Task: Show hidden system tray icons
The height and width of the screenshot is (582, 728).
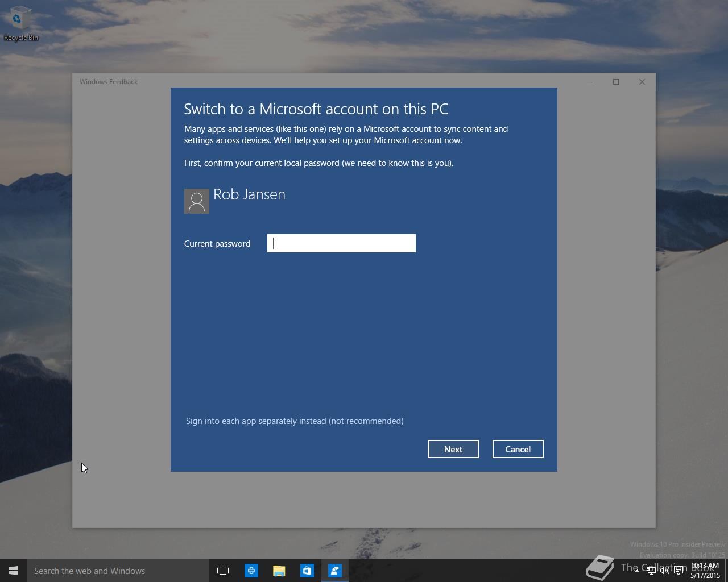Action: coord(636,571)
